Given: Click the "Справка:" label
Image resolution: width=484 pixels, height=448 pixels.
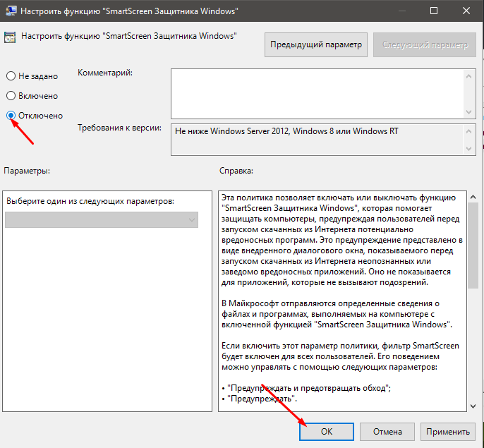Looking at the screenshot, I should (236, 171).
